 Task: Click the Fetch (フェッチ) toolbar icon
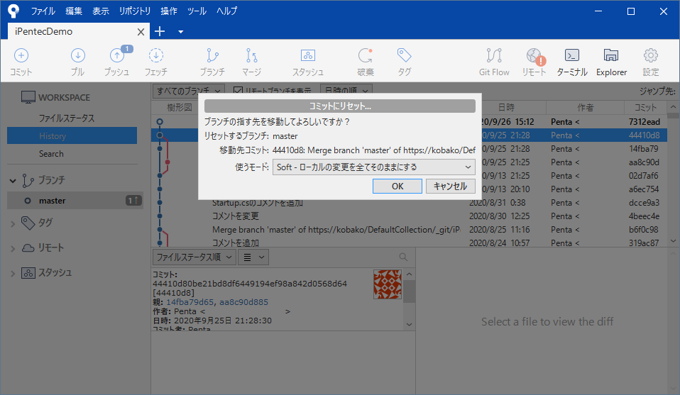click(156, 55)
